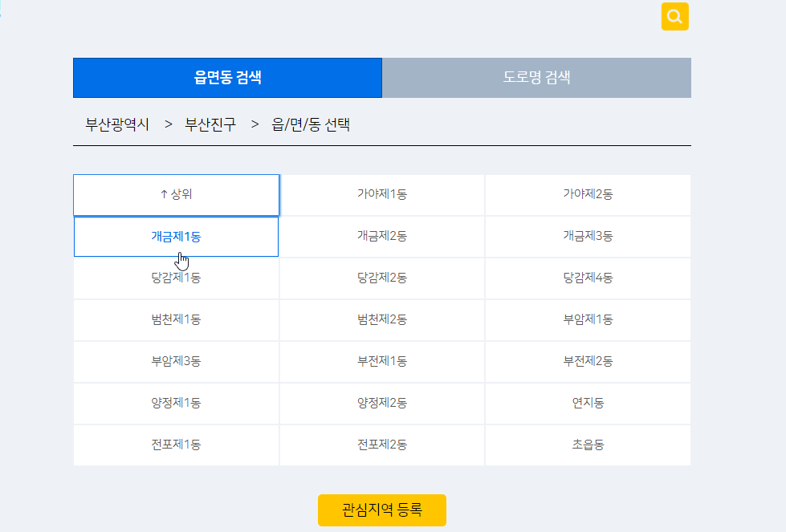Click 부산광역시 in the breadcrumb
The width and height of the screenshot is (786, 532).
point(116,124)
